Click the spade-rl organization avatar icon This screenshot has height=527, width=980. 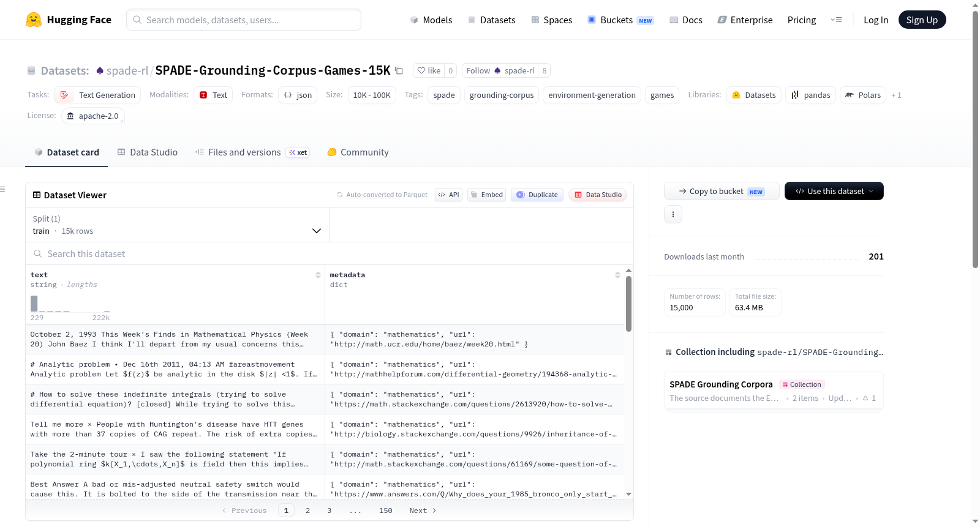[100, 70]
